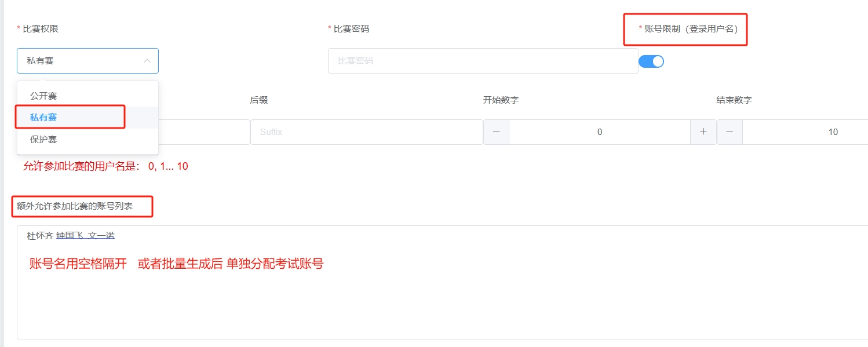Click into the Suffix input field
Viewport: 868px width, 347px height.
point(367,132)
